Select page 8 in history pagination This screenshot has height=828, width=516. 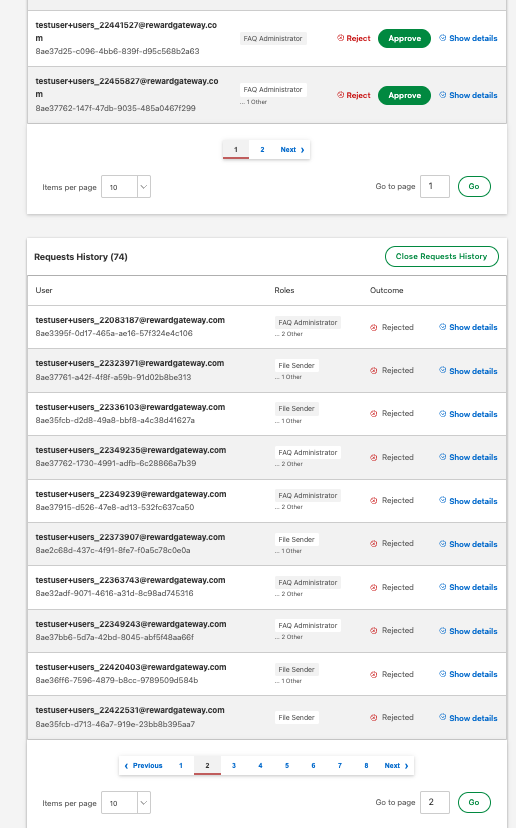[x=366, y=766]
